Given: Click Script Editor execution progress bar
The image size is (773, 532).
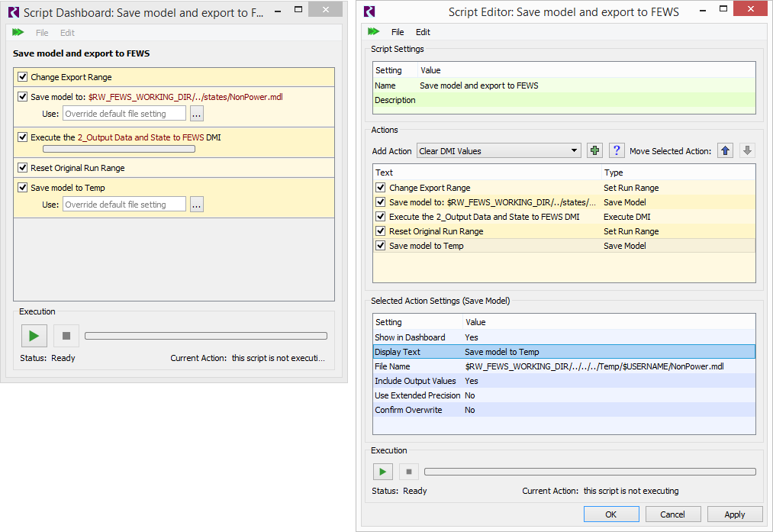Looking at the screenshot, I should (x=590, y=472).
